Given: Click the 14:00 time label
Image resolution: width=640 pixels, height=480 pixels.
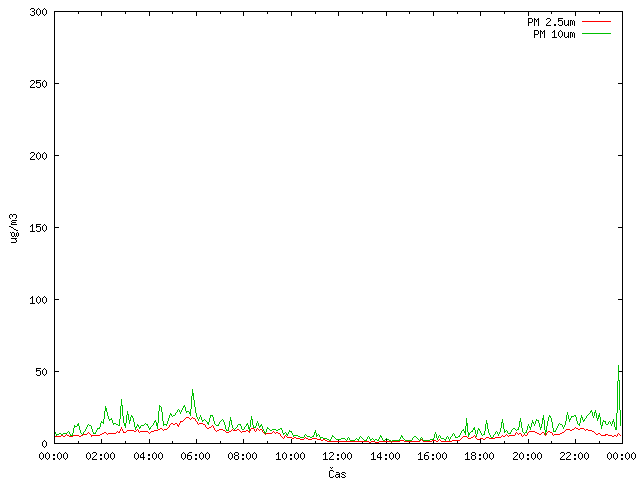Looking at the screenshot, I should [385, 456].
